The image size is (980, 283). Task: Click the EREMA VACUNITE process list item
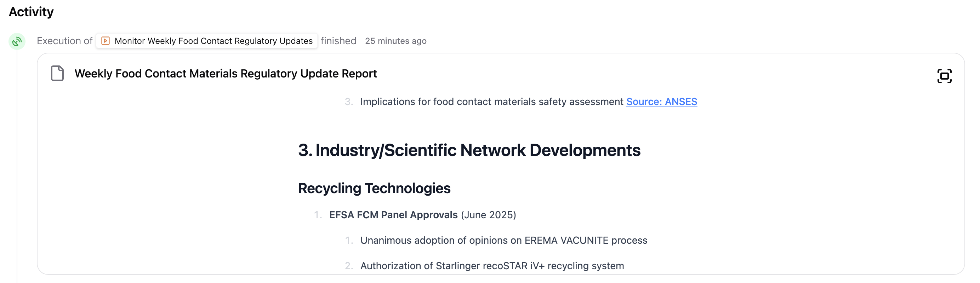point(503,240)
